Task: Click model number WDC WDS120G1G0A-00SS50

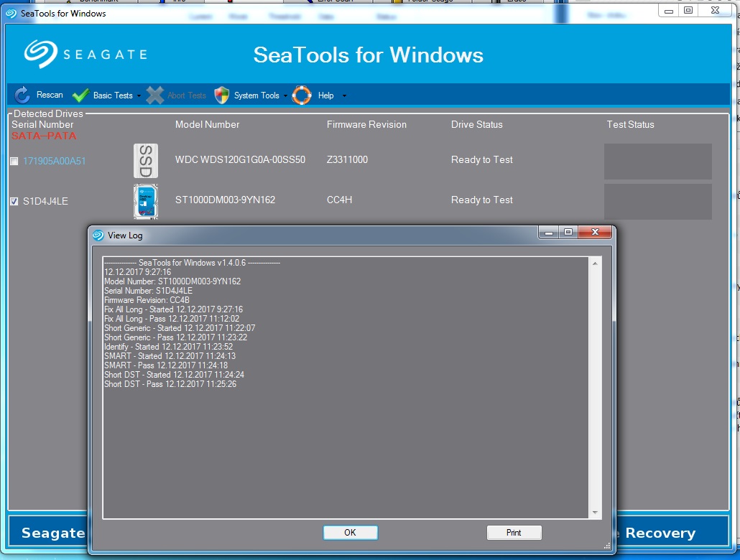Action: click(240, 159)
